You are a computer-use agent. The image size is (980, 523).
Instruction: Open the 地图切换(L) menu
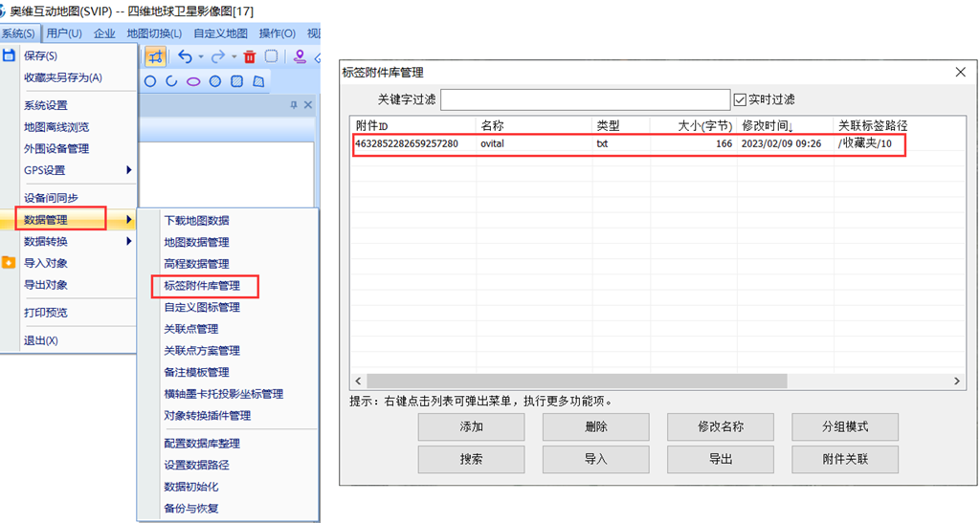(154, 33)
